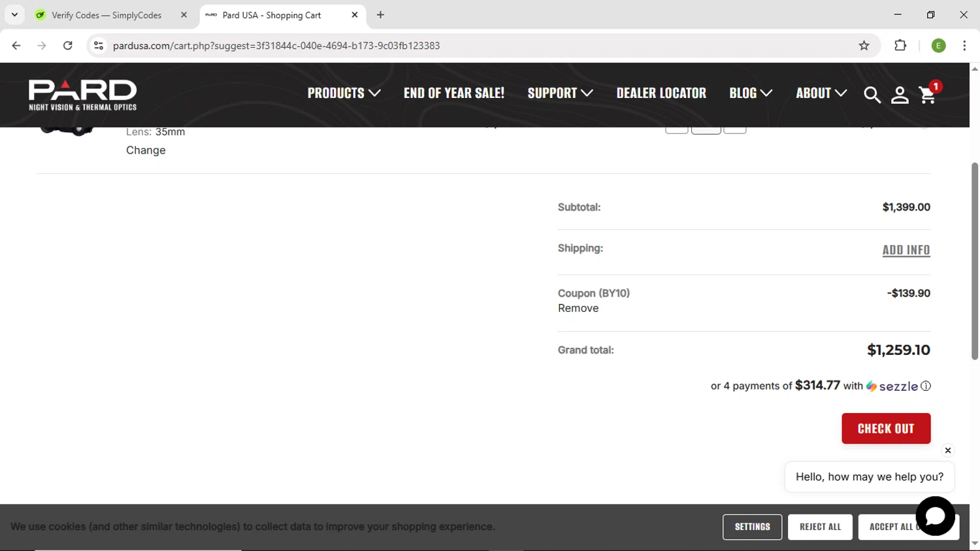980x551 pixels.
Task: Click the Subtotal value $1,399.00
Action: 906,207
